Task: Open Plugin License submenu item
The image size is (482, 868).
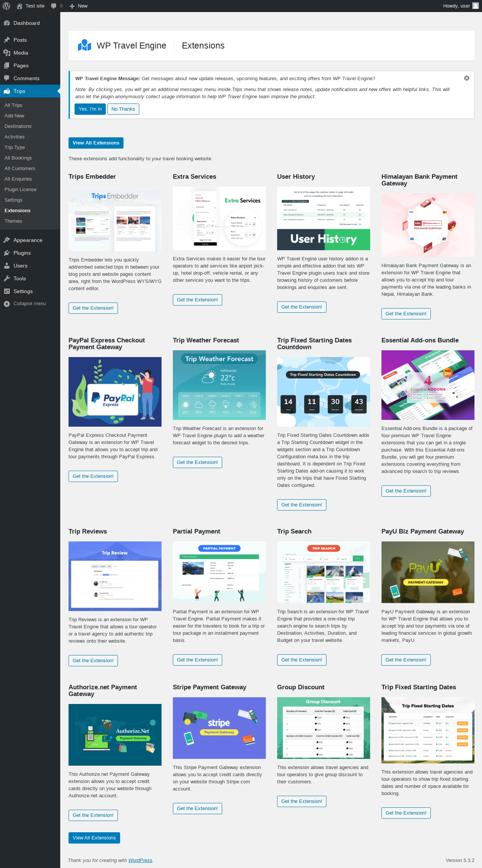Action: 20,190
